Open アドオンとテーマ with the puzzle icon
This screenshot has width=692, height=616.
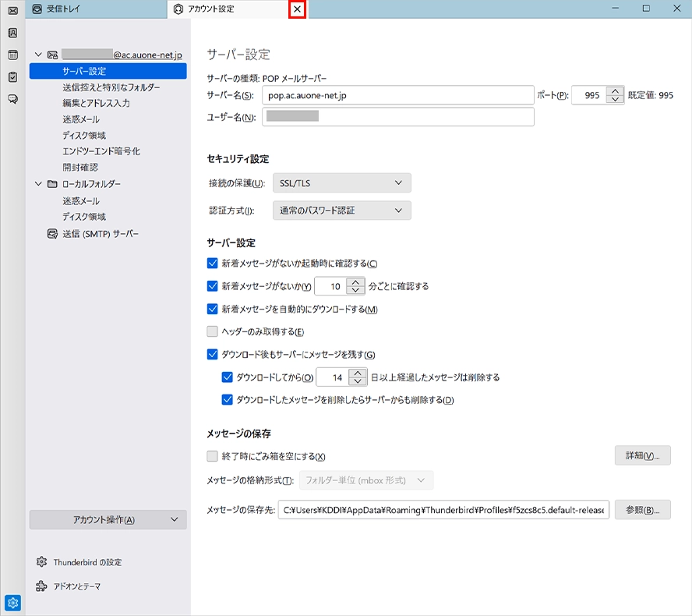pyautogui.click(x=77, y=587)
